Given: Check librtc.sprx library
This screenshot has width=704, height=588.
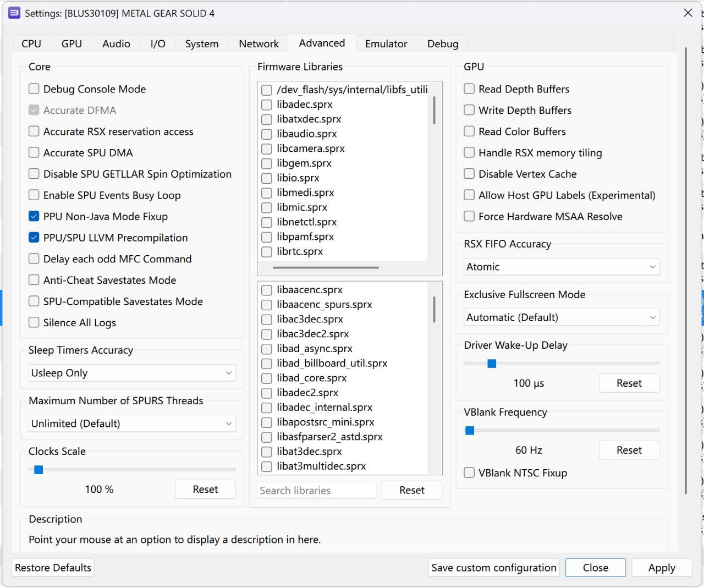Looking at the screenshot, I should coord(267,251).
